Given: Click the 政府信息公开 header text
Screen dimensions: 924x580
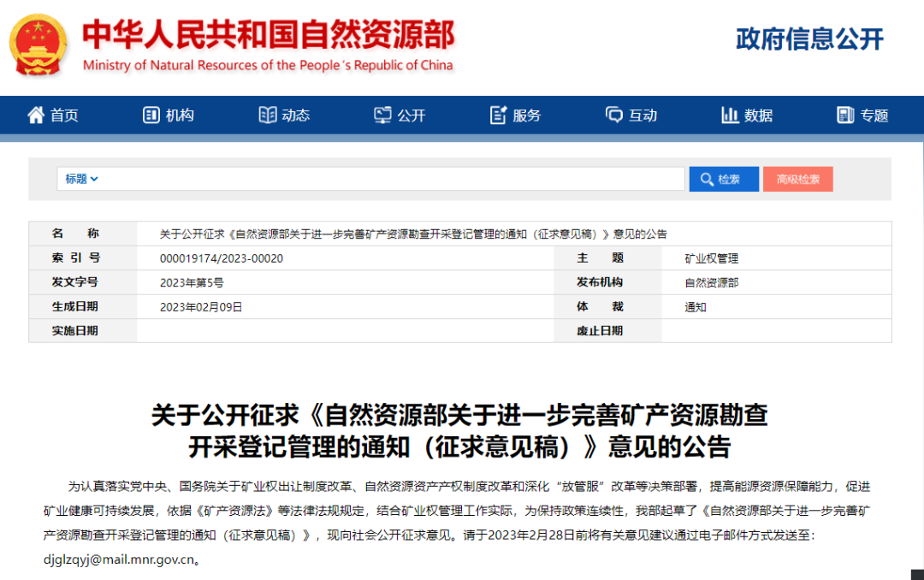Looking at the screenshot, I should tap(809, 39).
